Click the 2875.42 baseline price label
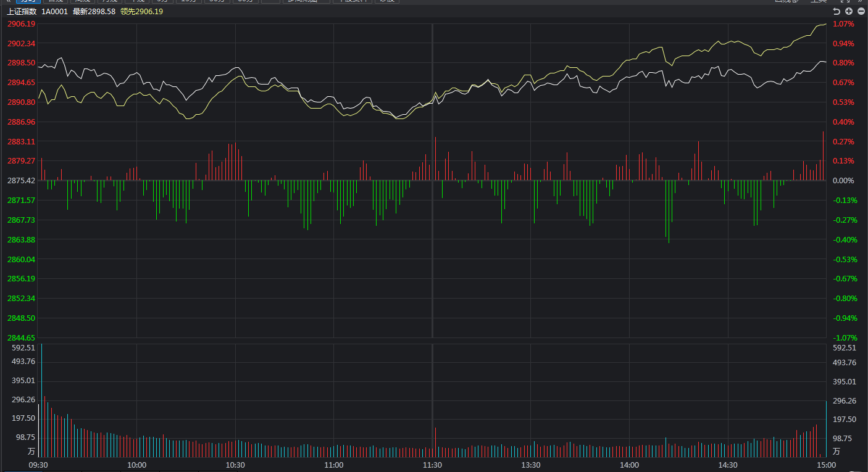Viewport: 868px width, 472px height. click(21, 181)
